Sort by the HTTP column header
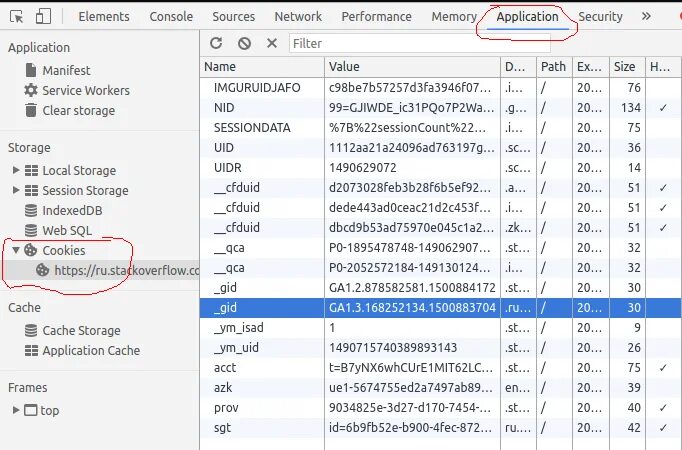This screenshot has height=450, width=682. tap(662, 67)
